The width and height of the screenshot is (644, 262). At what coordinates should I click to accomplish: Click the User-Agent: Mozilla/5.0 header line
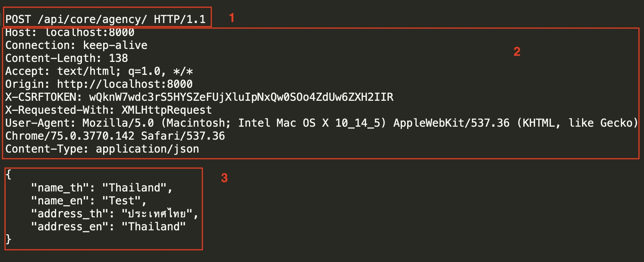coord(321,123)
